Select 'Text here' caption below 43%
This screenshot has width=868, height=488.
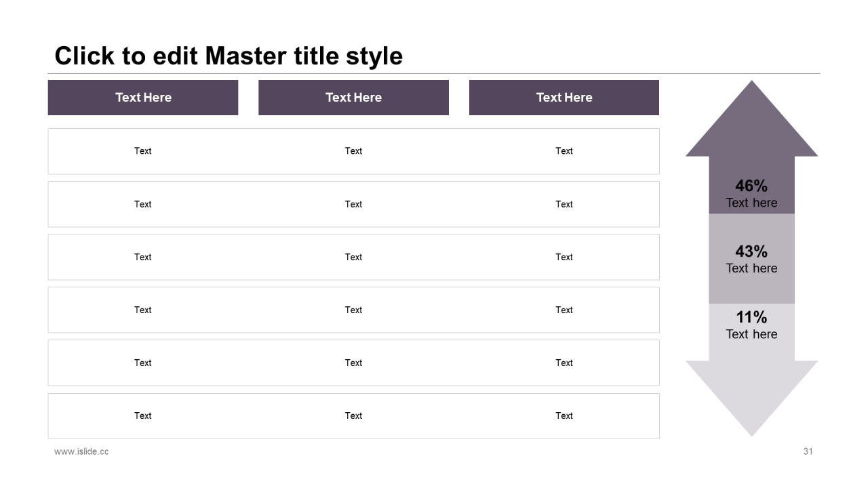point(751,268)
